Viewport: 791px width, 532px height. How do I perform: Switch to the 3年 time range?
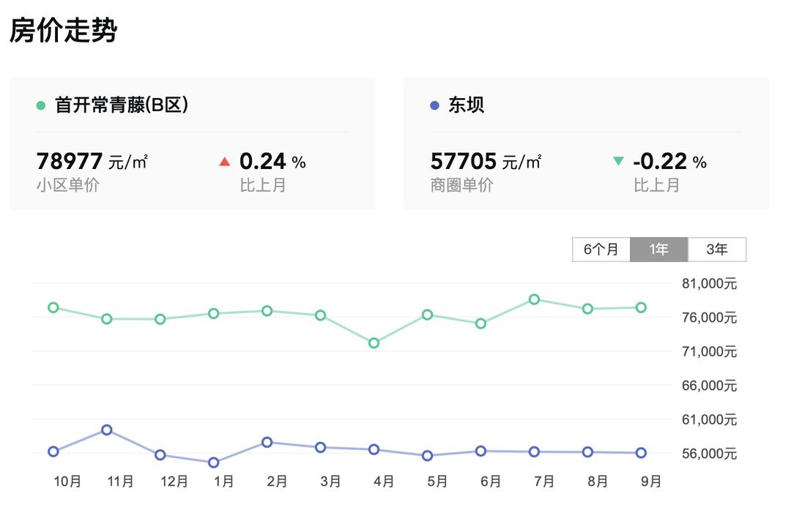[717, 250]
